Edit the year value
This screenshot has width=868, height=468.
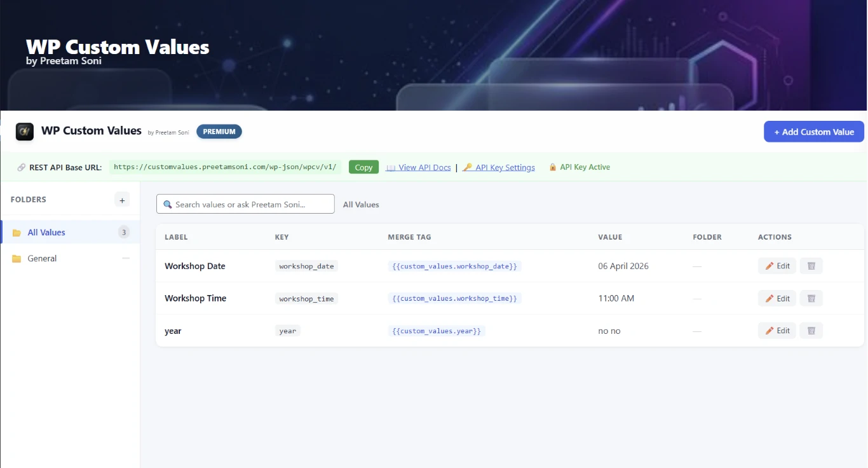coord(776,331)
